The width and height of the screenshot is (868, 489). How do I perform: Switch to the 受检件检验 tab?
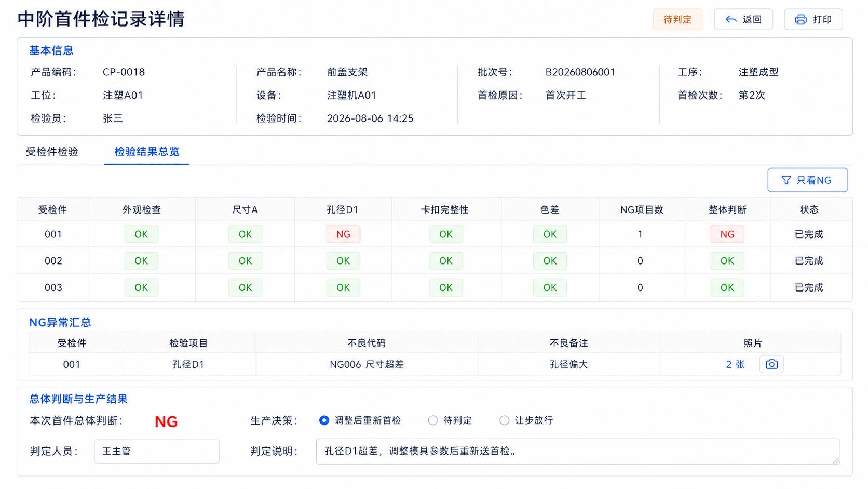click(x=52, y=152)
